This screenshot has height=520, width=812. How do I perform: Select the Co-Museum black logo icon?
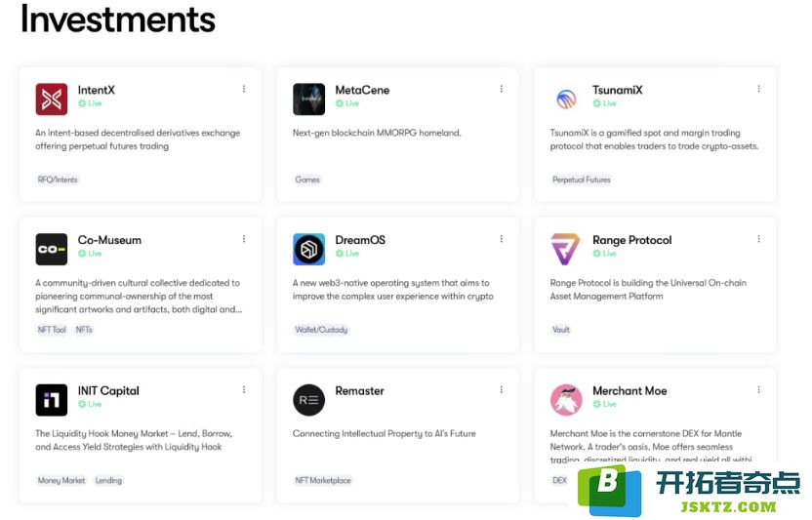[x=52, y=249]
